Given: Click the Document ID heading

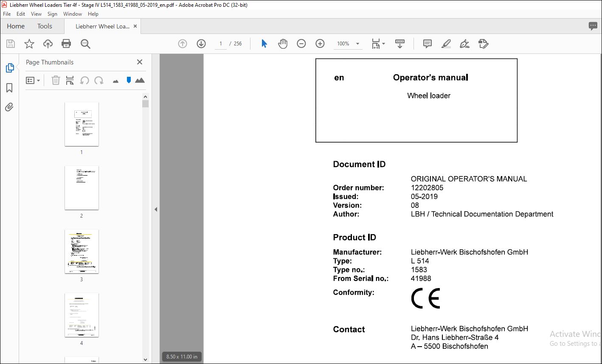Looking at the screenshot, I should [359, 164].
